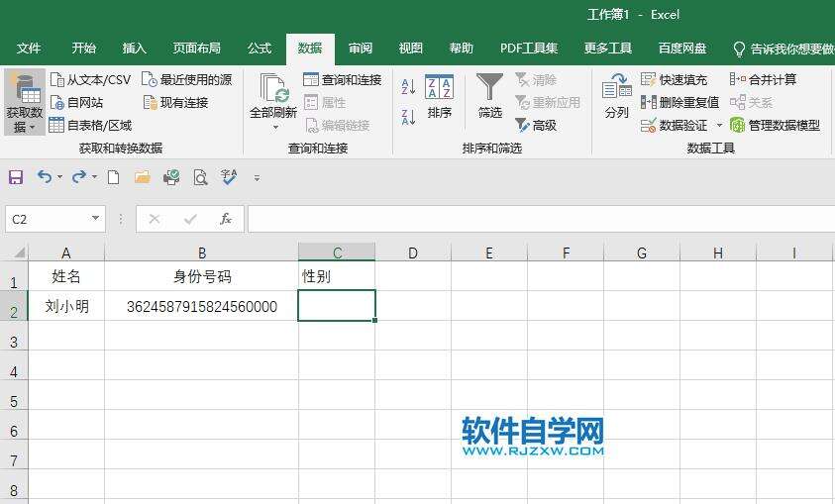835x504 pixels.
Task: Click Remove Duplicates (删除重复值)
Action: (680, 102)
